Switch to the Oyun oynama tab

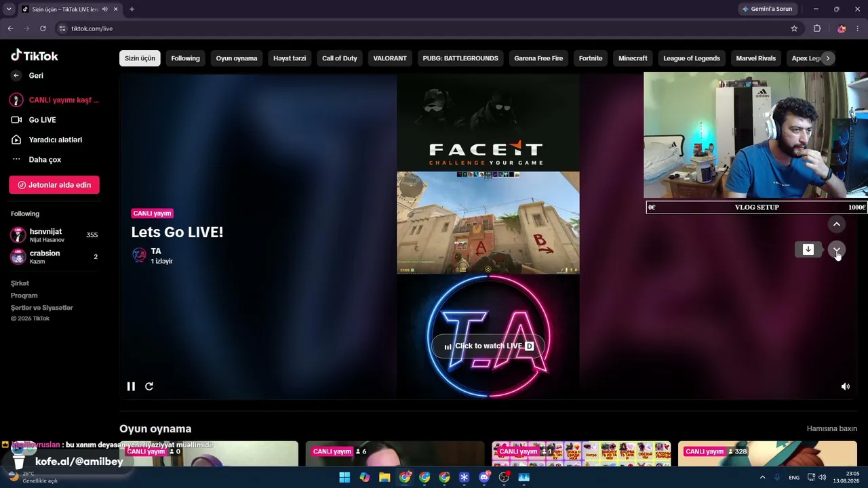tap(237, 58)
